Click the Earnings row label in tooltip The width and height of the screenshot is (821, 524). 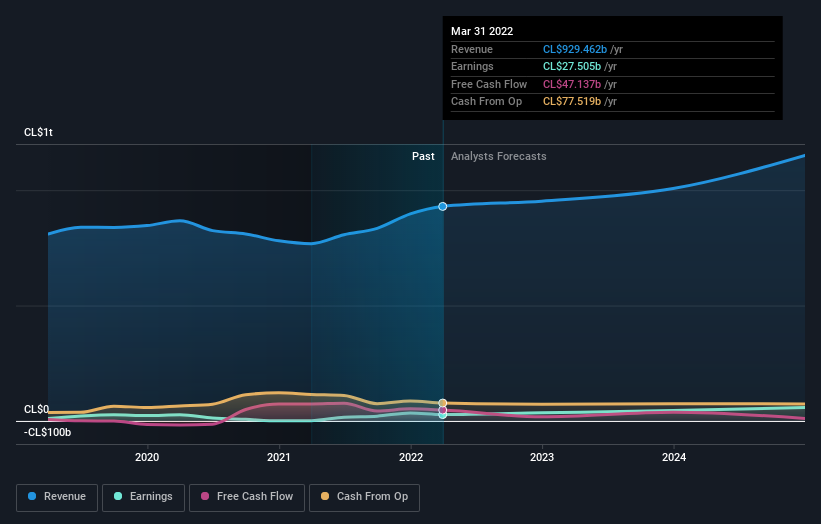472,66
